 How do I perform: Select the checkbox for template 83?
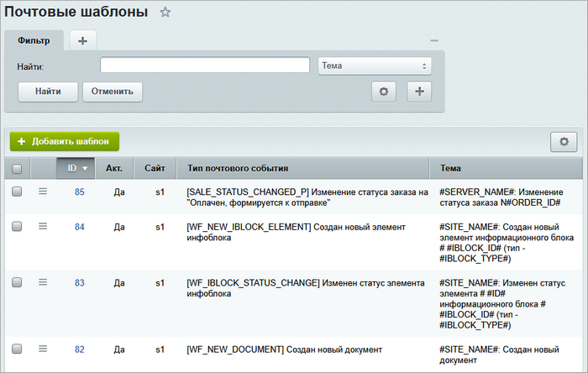tap(17, 283)
